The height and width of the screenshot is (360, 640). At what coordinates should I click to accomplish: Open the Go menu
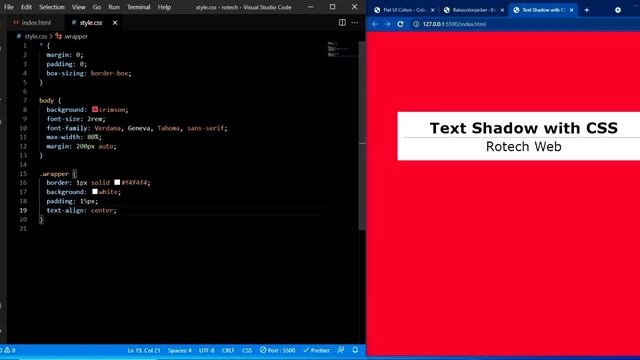coord(97,7)
